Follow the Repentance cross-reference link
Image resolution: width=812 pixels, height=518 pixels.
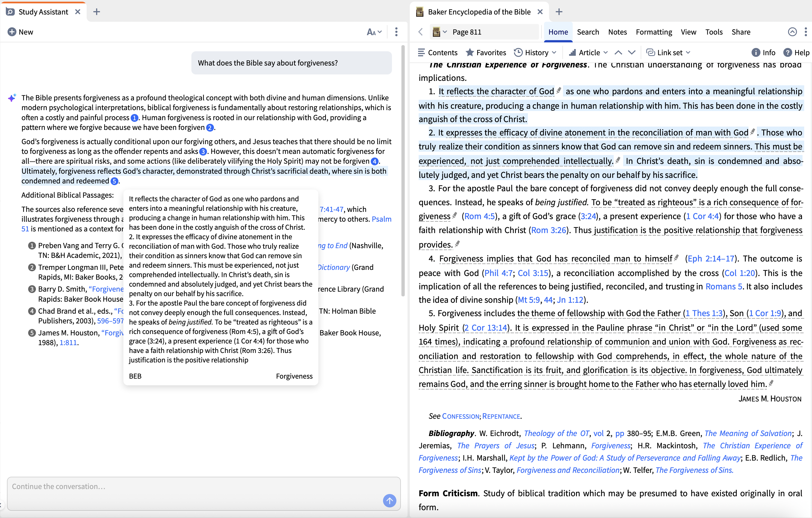click(x=501, y=416)
